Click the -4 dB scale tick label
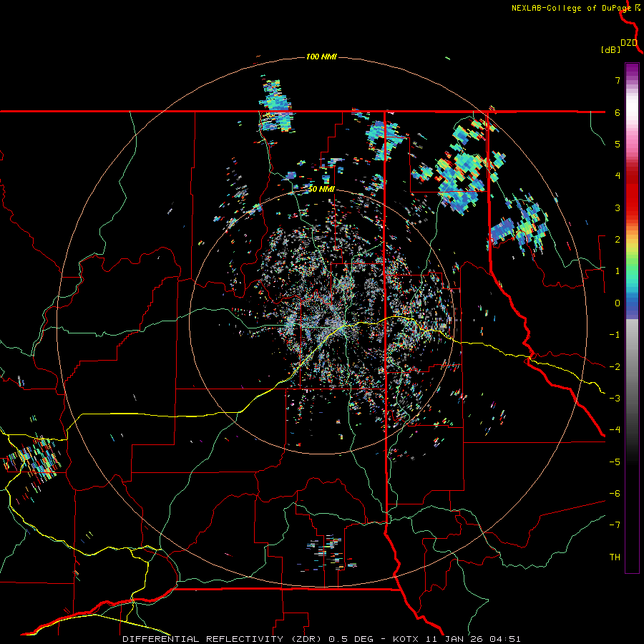Viewport: 644px width, 644px height. 615,430
